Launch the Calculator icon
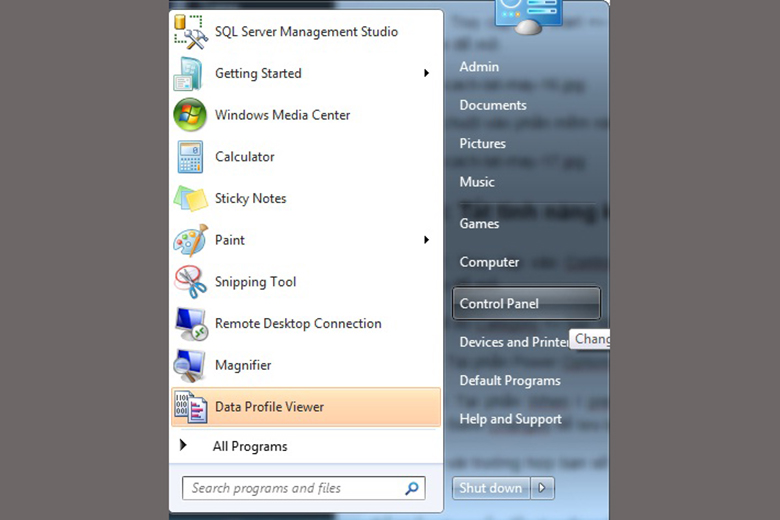 coord(190,157)
